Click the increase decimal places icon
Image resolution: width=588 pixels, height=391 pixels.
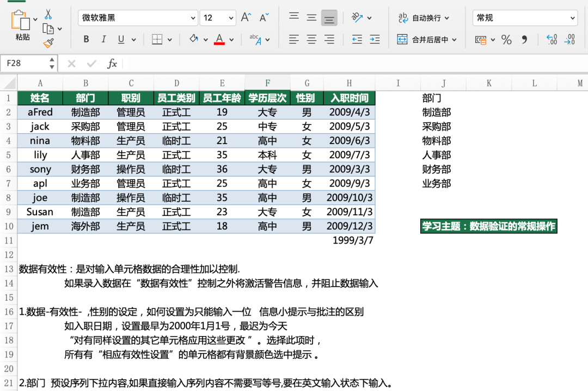(552, 39)
